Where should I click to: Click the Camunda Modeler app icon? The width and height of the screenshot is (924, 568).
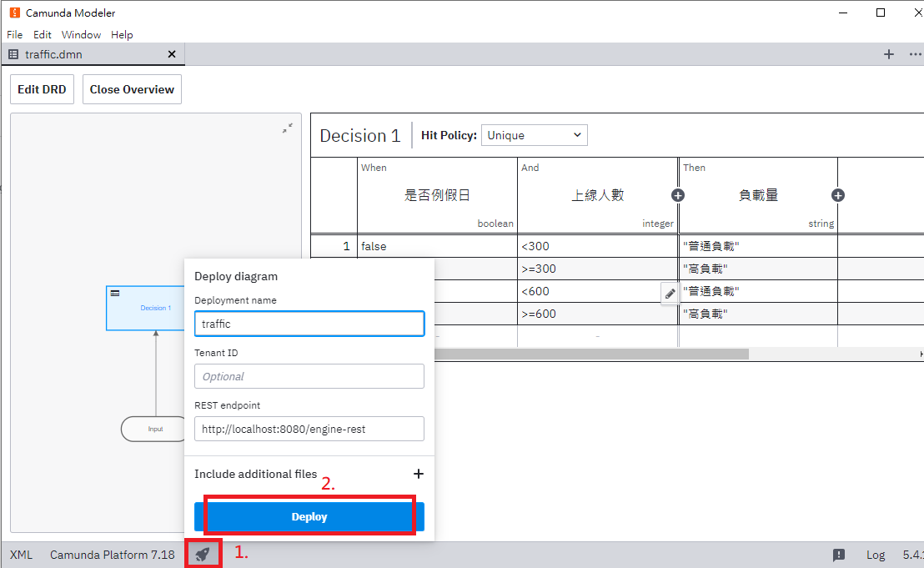click(x=15, y=13)
